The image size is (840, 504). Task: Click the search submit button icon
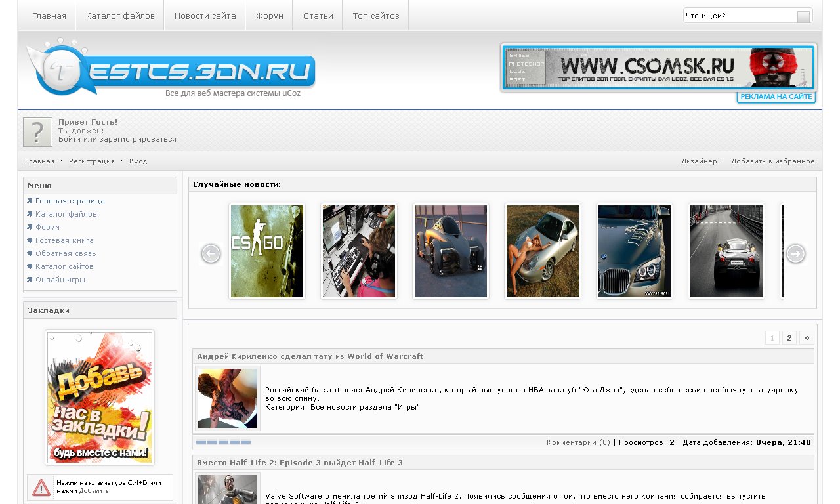tap(803, 16)
